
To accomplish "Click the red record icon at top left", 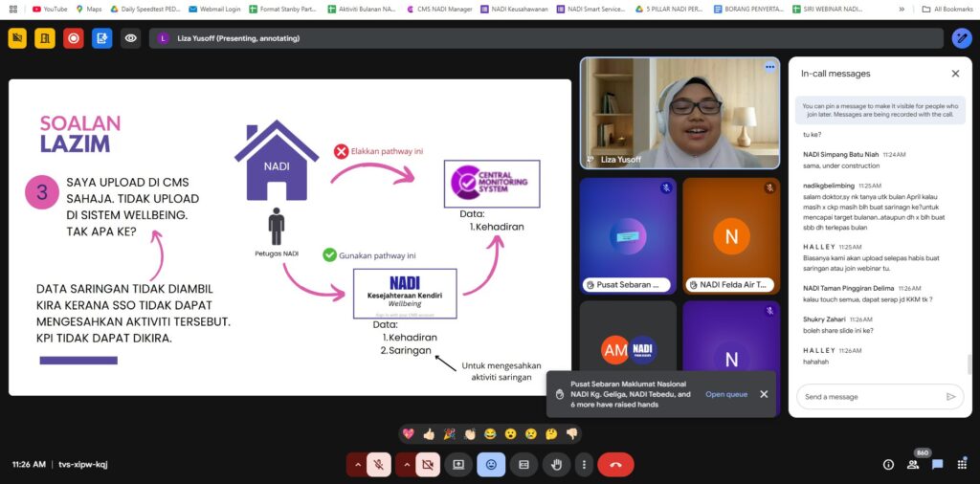I will point(73,38).
